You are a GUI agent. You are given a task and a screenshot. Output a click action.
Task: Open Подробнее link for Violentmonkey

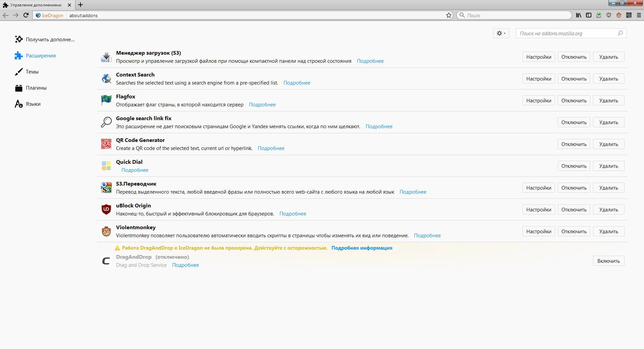[427, 236]
